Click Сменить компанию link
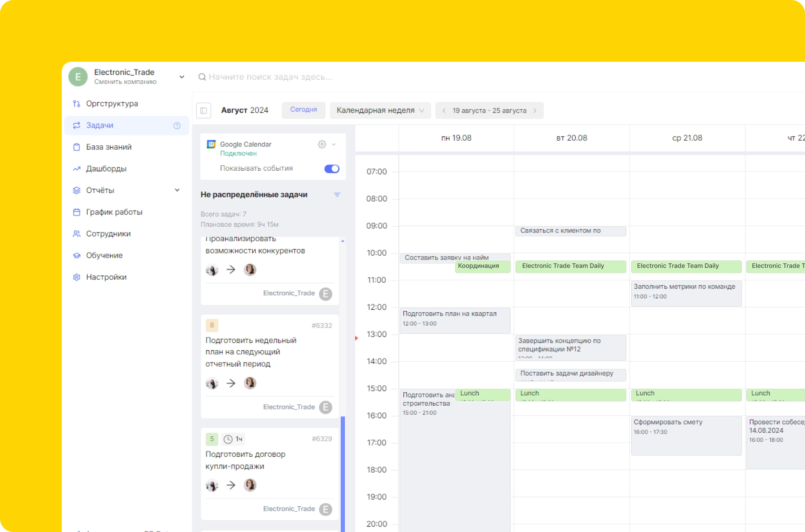Viewport: 805px width, 532px height. pos(125,82)
